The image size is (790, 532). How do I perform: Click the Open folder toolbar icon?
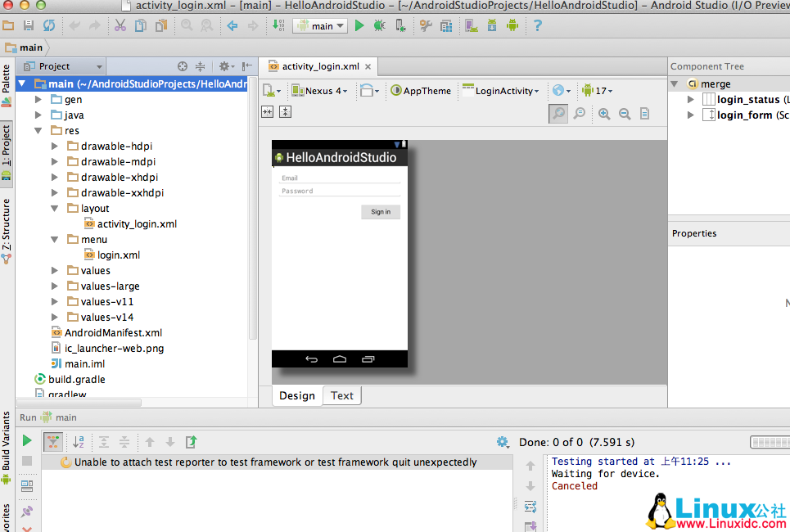coord(8,25)
